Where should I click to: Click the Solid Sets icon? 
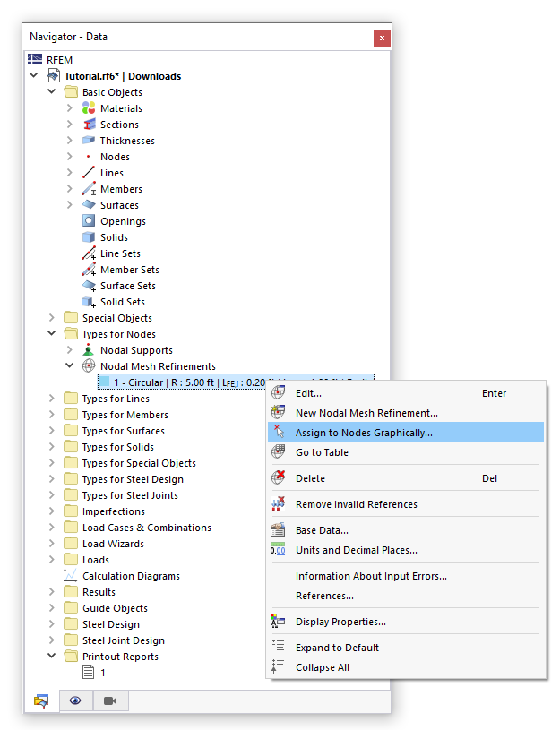click(89, 302)
